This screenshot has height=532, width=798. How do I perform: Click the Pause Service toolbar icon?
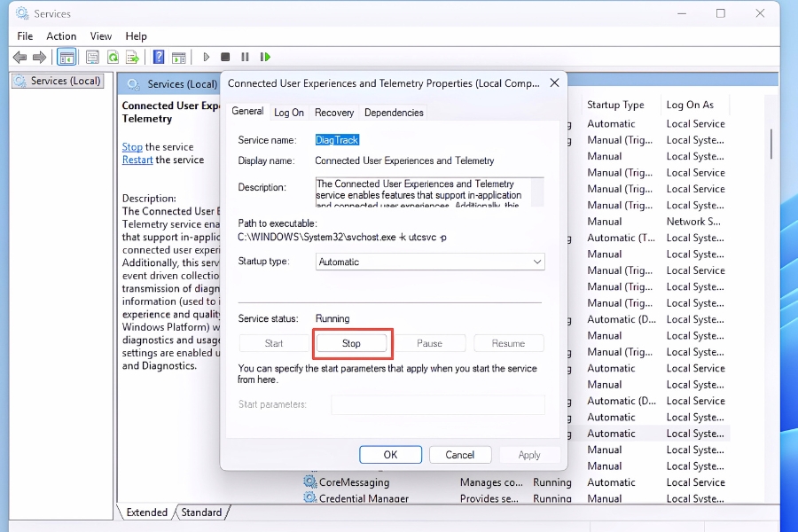[x=245, y=57]
